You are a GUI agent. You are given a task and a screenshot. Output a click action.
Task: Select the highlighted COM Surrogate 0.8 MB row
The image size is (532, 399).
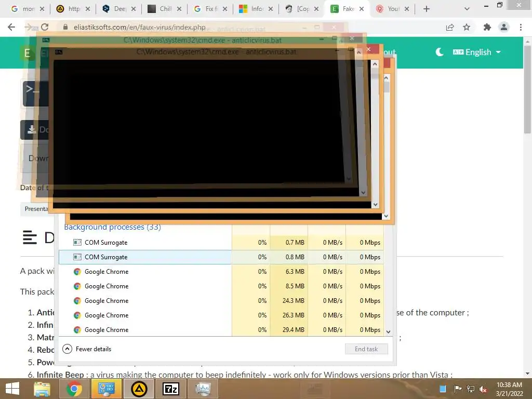[x=221, y=257]
